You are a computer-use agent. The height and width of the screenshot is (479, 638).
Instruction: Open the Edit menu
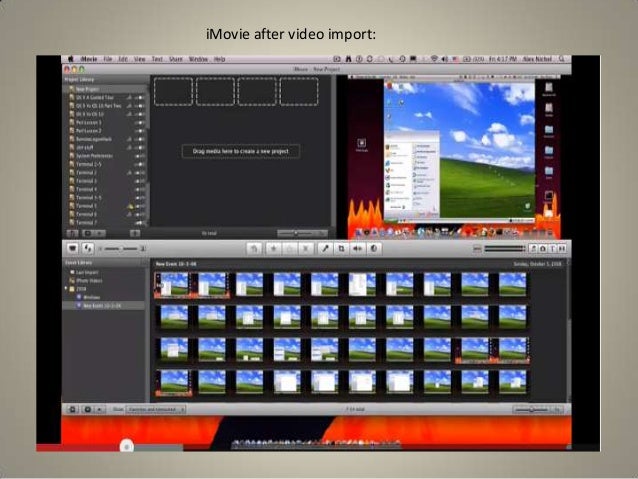pos(123,59)
